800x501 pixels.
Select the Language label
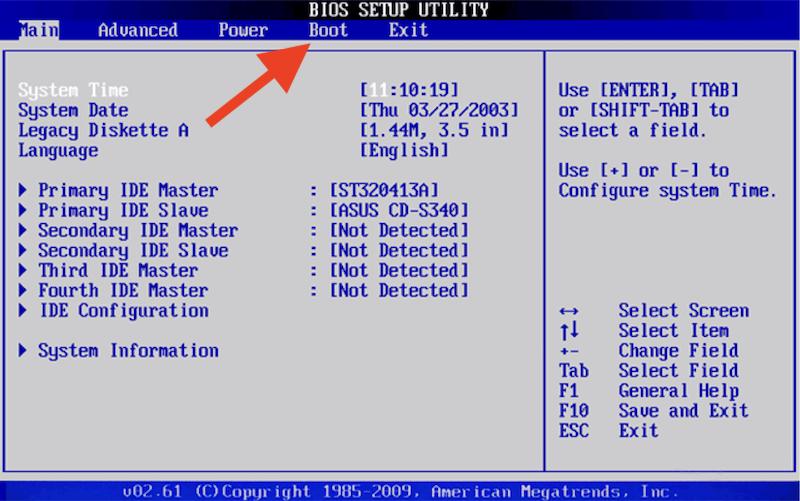[58, 151]
